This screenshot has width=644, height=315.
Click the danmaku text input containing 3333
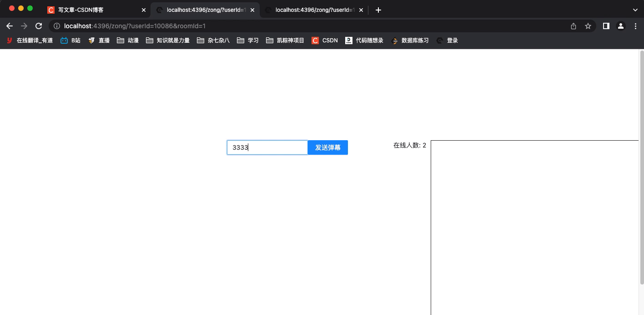267,147
